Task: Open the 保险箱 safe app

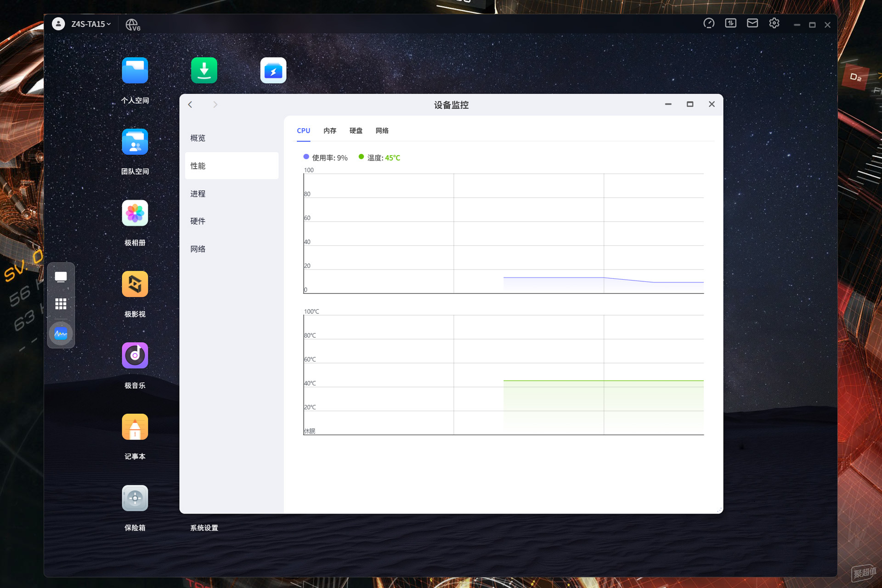Action: coord(135,498)
